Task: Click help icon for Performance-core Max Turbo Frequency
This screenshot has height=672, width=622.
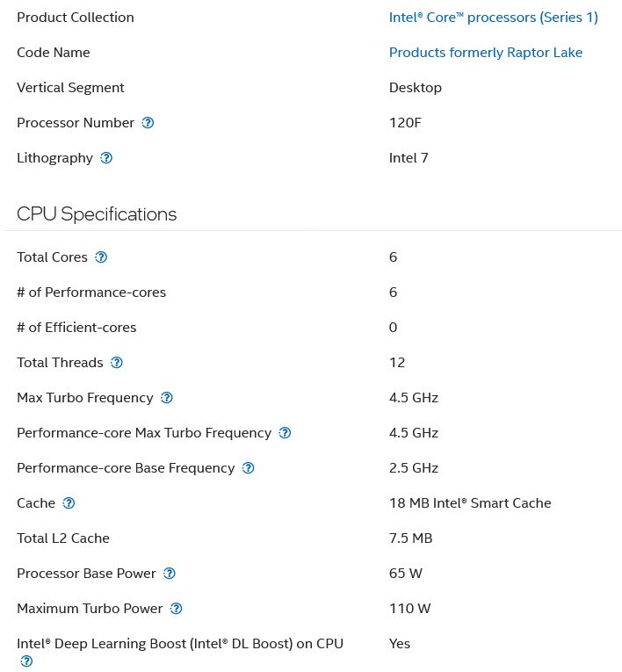Action: (285, 433)
